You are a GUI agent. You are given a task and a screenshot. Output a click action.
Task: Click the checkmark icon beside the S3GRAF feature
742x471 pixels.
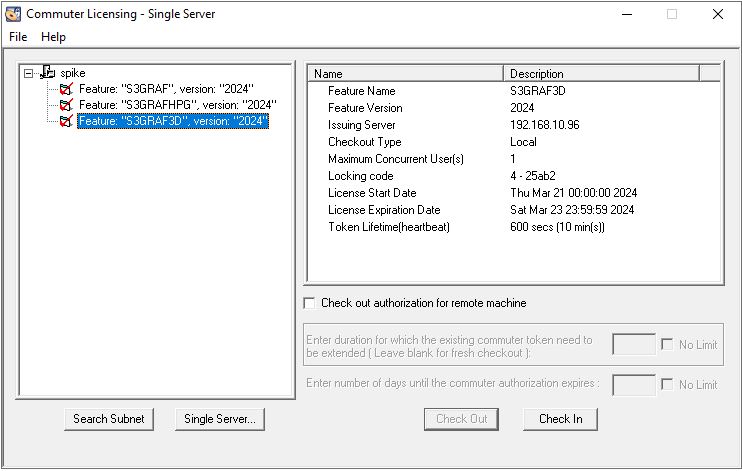(66, 89)
